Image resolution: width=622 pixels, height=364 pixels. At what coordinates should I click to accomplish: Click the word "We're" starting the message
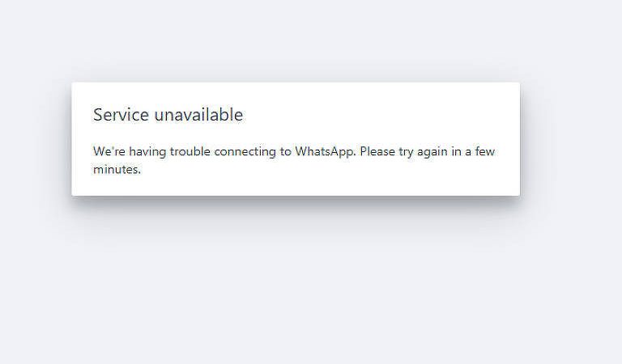(109, 151)
